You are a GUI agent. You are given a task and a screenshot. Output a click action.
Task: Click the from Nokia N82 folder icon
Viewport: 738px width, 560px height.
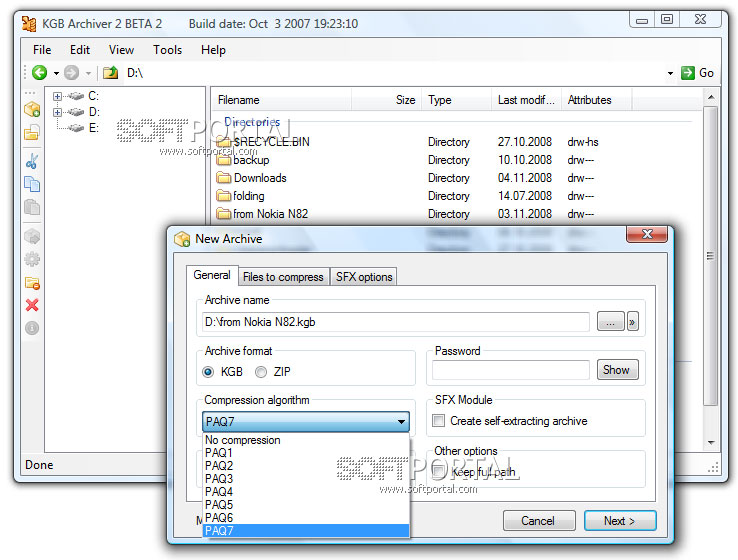[x=224, y=214]
